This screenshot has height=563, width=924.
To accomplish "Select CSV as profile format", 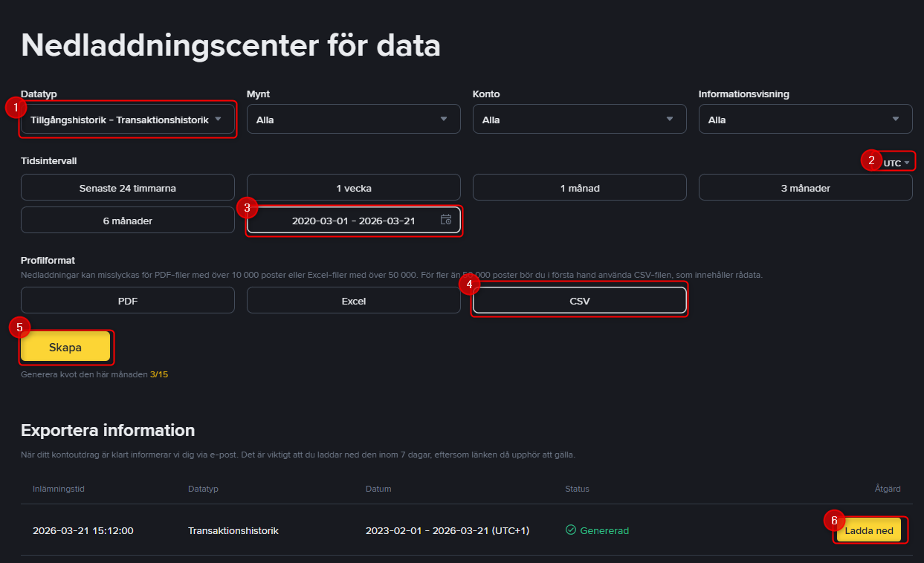I will (579, 300).
